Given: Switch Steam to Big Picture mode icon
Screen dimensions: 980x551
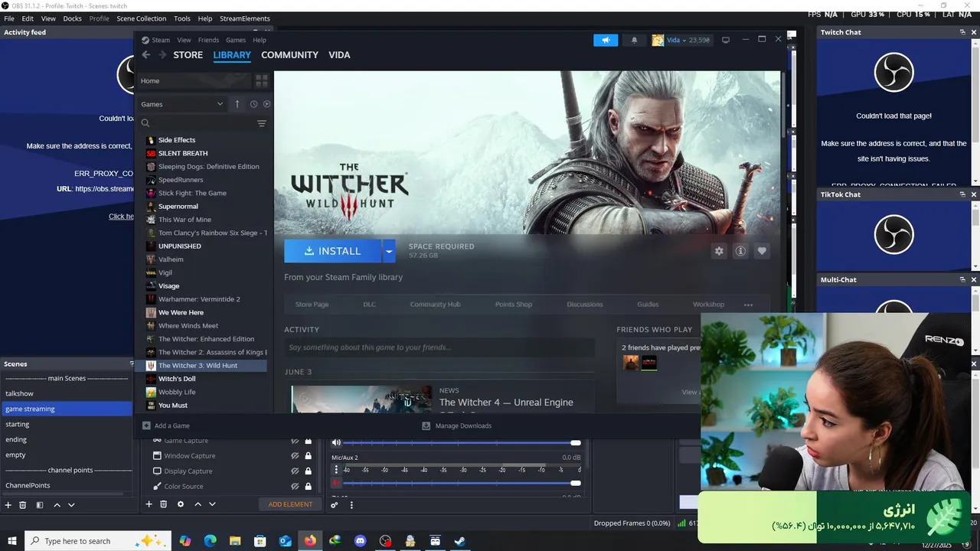Looking at the screenshot, I should 726,40.
